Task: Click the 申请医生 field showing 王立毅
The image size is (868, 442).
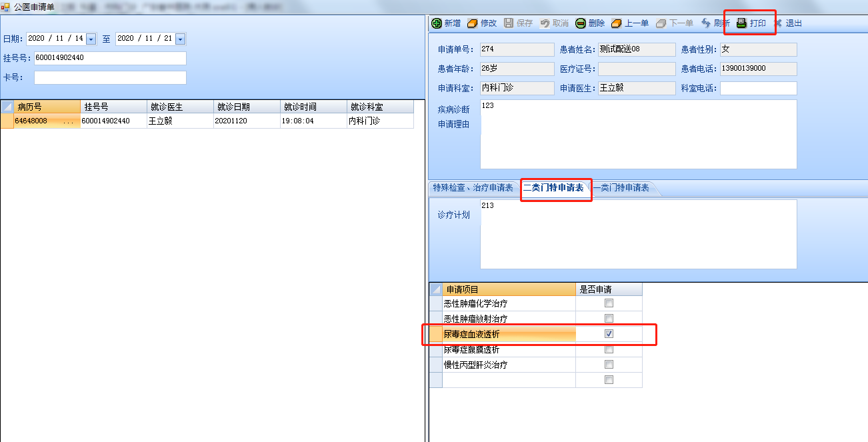Action: [637, 88]
